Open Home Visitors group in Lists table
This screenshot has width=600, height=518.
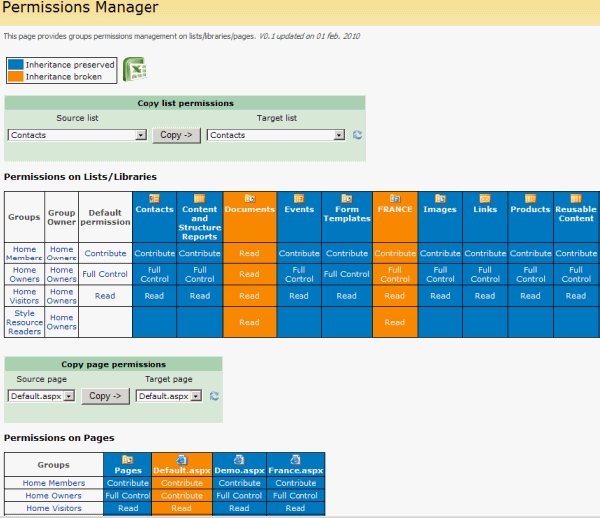[x=24, y=296]
